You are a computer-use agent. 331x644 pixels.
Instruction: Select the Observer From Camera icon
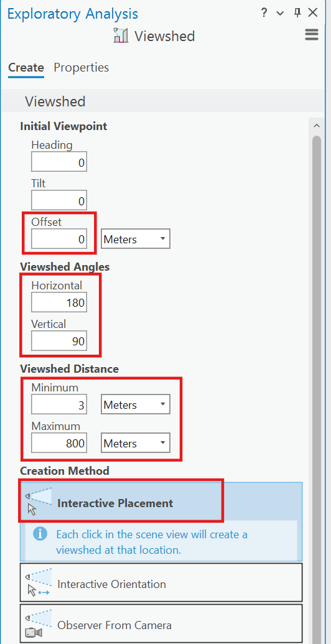[36, 625]
